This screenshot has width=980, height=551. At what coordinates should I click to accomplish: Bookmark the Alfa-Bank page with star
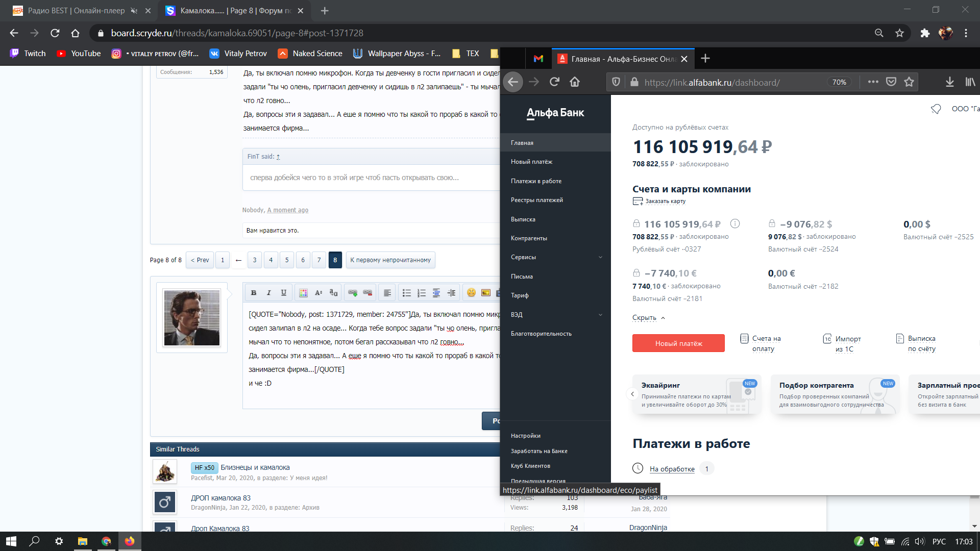(909, 82)
